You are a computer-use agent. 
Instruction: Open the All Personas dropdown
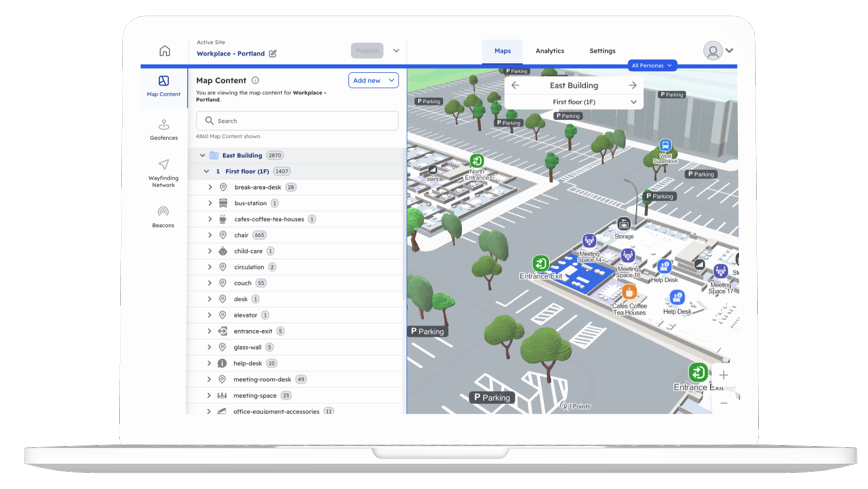652,65
